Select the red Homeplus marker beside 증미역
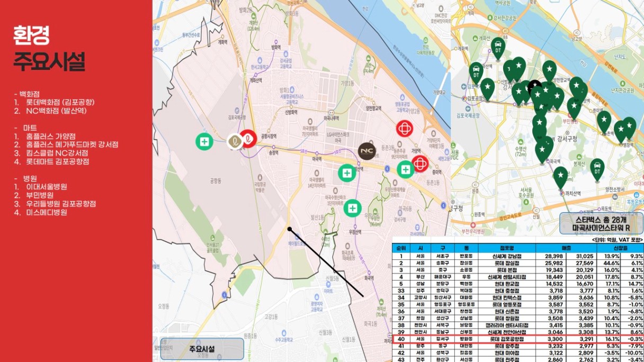 click(x=421, y=164)
